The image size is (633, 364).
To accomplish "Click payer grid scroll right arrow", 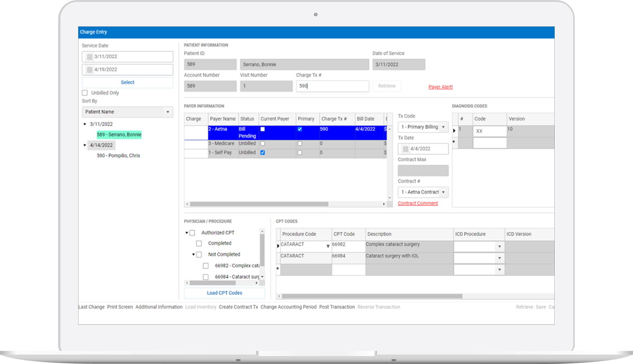I will coord(384,204).
